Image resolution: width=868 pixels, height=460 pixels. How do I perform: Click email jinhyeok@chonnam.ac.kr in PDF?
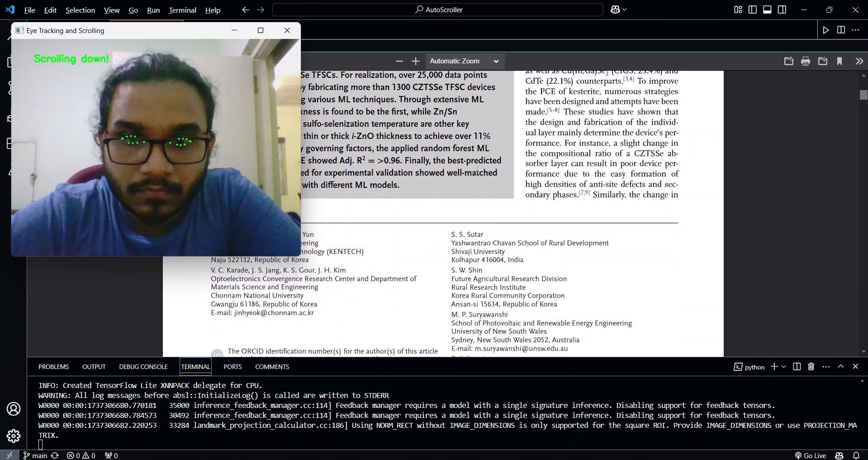coord(274,313)
